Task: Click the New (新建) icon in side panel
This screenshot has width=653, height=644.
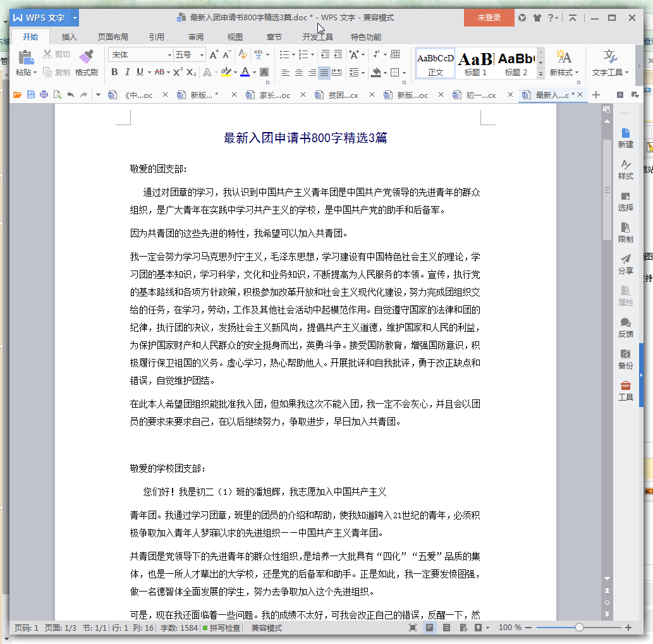Action: [626, 138]
